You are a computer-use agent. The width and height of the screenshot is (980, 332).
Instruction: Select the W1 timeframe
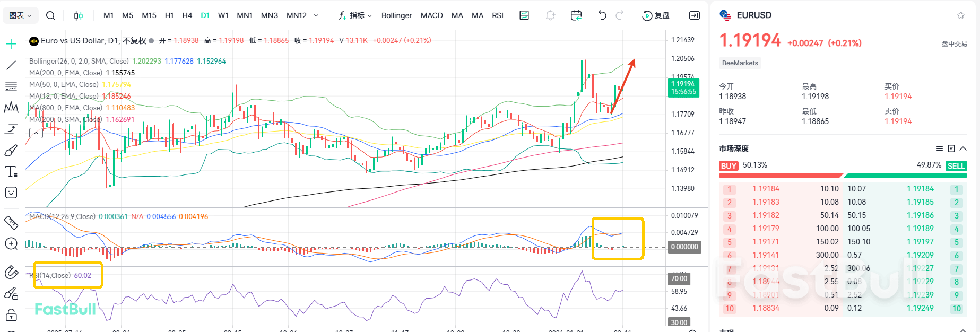point(223,15)
